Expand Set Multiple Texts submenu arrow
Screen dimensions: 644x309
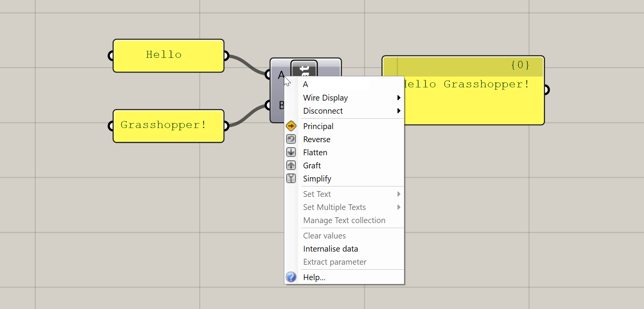click(399, 207)
